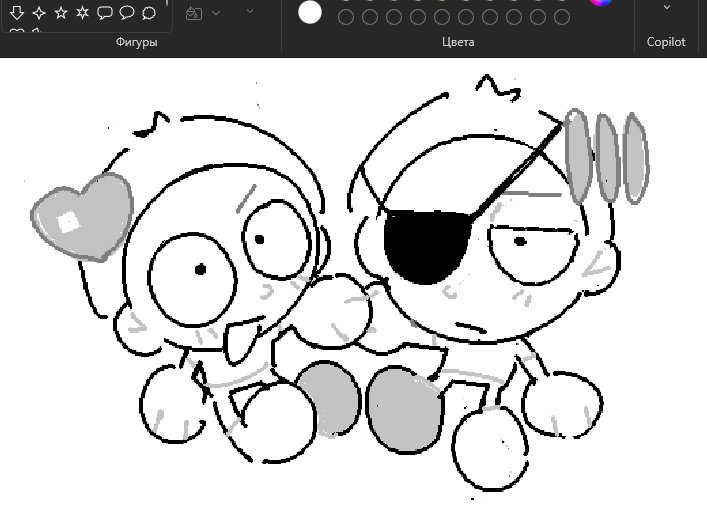Select the four-point star shape
This screenshot has width=707, height=513.
(39, 13)
